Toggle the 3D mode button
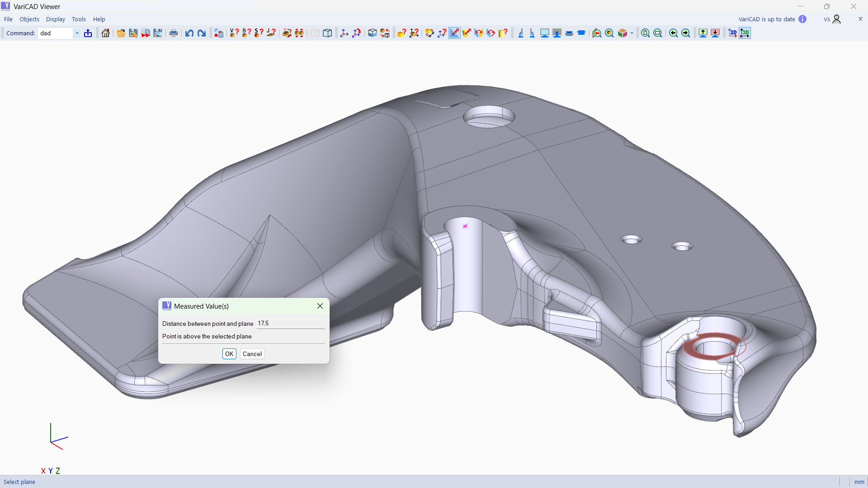868x488 pixels. coord(745,33)
